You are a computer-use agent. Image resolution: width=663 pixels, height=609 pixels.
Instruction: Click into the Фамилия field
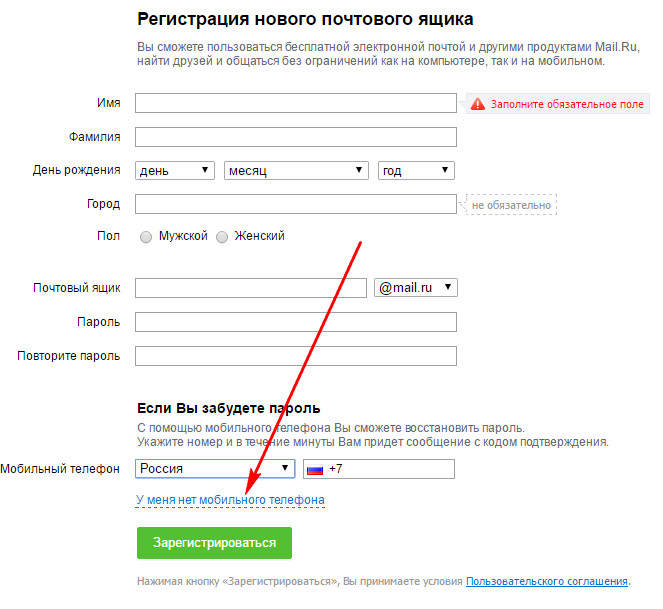pos(295,137)
